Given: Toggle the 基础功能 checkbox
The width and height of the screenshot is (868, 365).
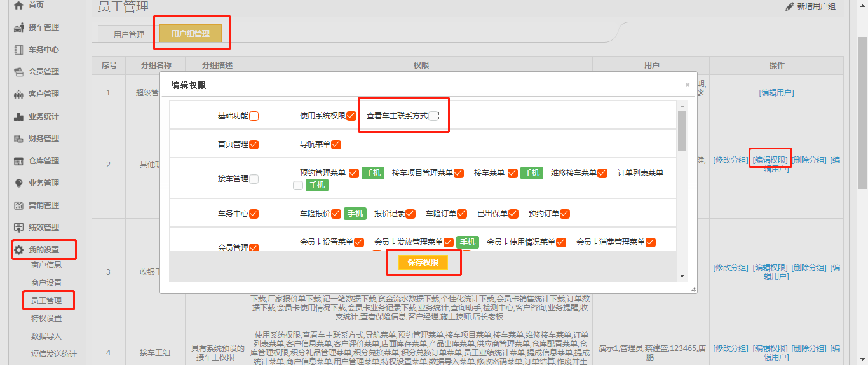Looking at the screenshot, I should click(x=254, y=116).
